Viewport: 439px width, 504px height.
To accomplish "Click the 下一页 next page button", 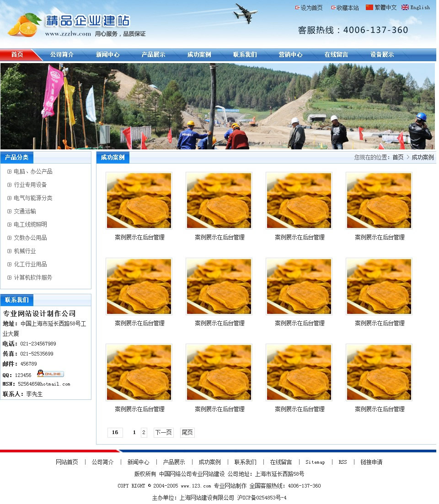I will tap(163, 432).
